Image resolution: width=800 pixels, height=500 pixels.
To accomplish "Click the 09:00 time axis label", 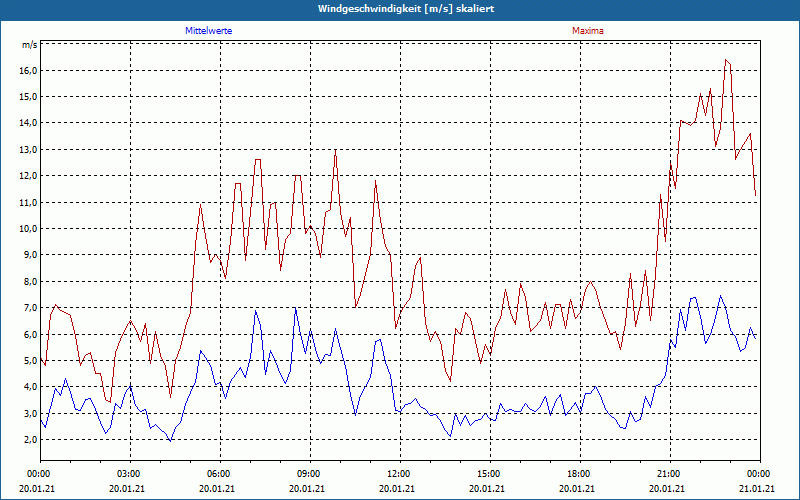I will (x=310, y=474).
